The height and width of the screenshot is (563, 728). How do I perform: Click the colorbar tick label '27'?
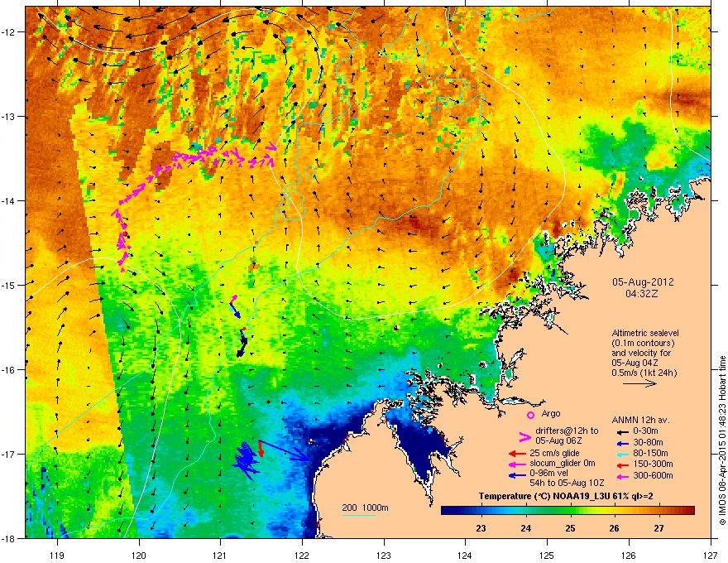tap(659, 528)
